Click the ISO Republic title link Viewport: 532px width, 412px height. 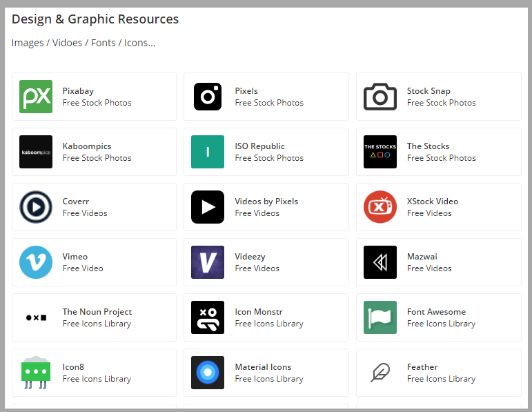[259, 146]
